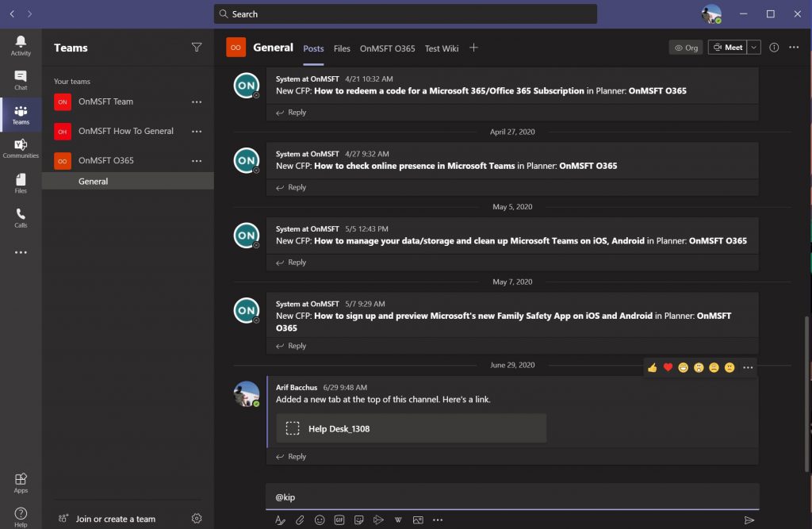The width and height of the screenshot is (812, 529).
Task: Open more options for OnMSFT How To General
Action: (x=197, y=131)
